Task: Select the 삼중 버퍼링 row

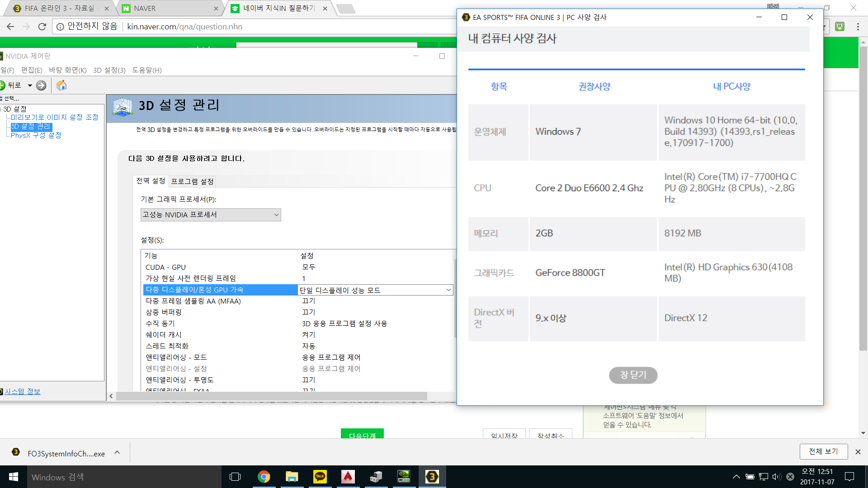Action: (x=298, y=312)
